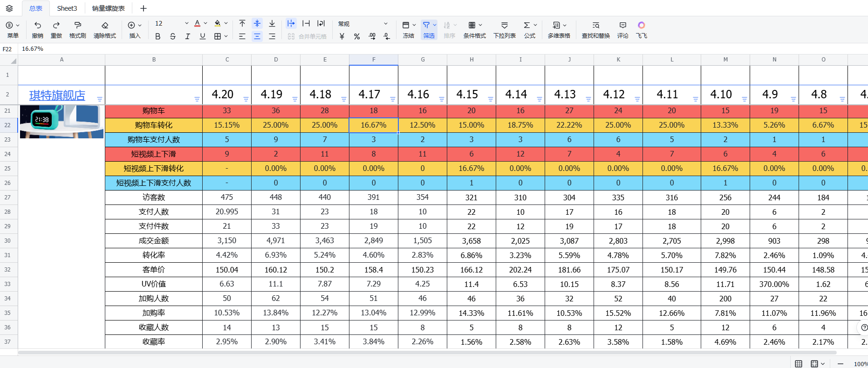
Task: Decrease decimal places
Action: coord(387,36)
